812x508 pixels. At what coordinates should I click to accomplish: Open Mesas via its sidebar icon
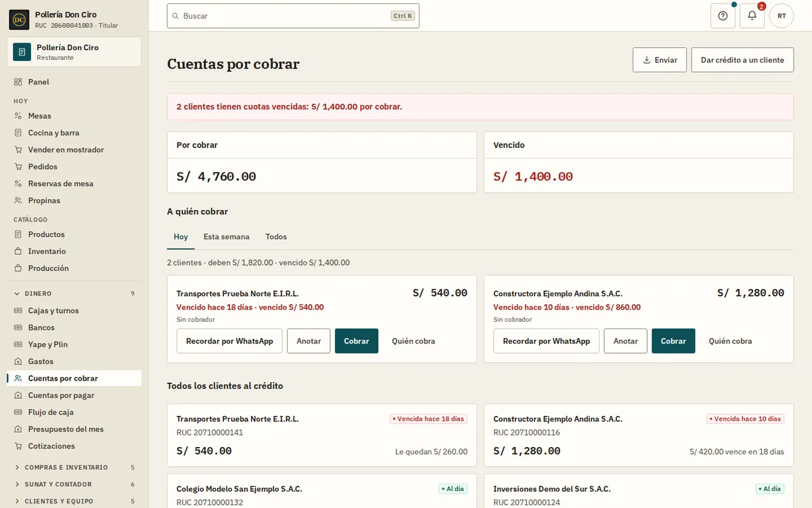pyautogui.click(x=18, y=116)
